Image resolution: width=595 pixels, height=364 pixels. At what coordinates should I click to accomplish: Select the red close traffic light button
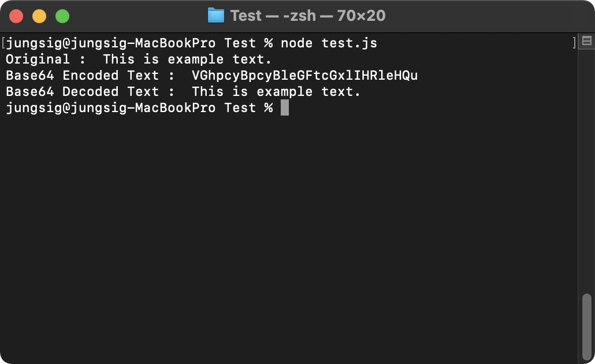point(16,16)
